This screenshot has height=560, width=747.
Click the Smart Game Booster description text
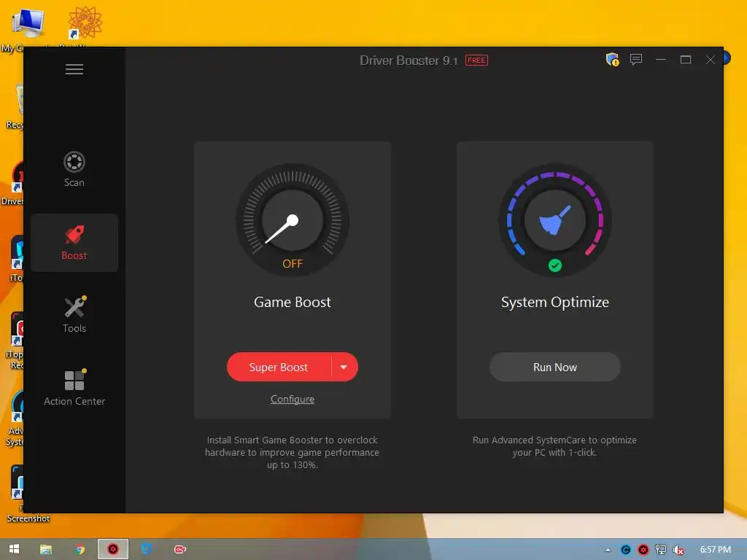coord(293,452)
